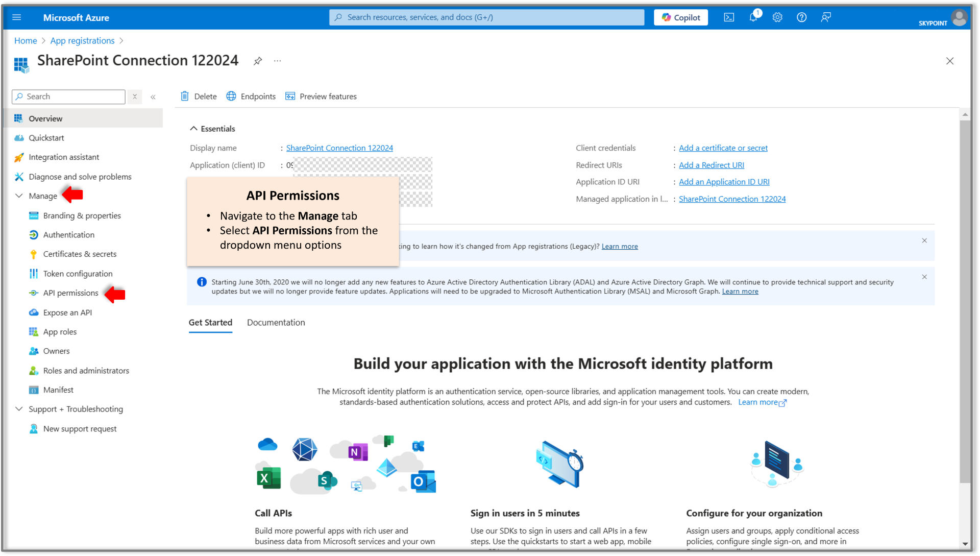The width and height of the screenshot is (980, 556).
Task: Open the Azure portal hamburger menu
Action: pos(16,17)
